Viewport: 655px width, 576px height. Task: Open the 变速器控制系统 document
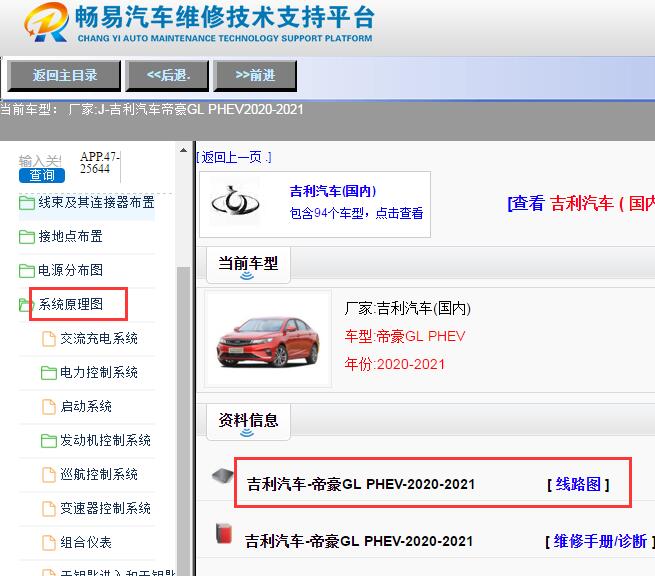point(105,508)
